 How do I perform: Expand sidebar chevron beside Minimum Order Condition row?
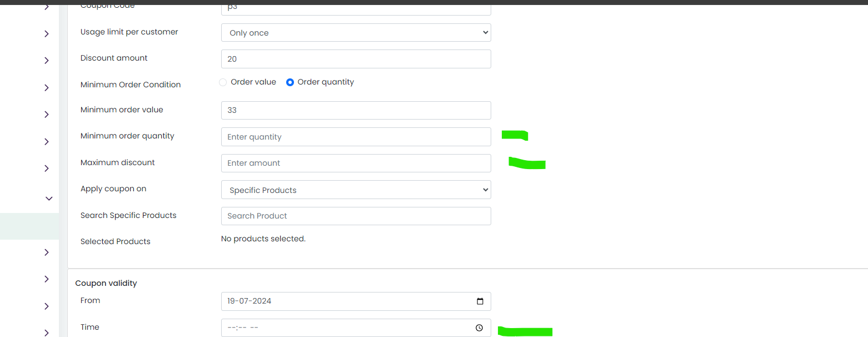[47, 88]
